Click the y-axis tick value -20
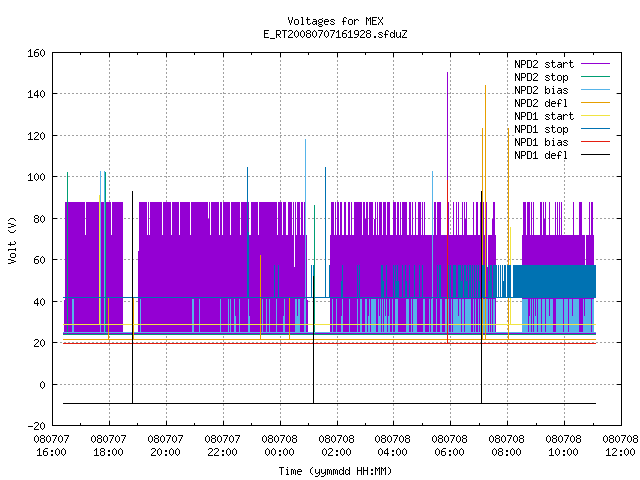This screenshot has height=480, width=640. tap(36, 426)
